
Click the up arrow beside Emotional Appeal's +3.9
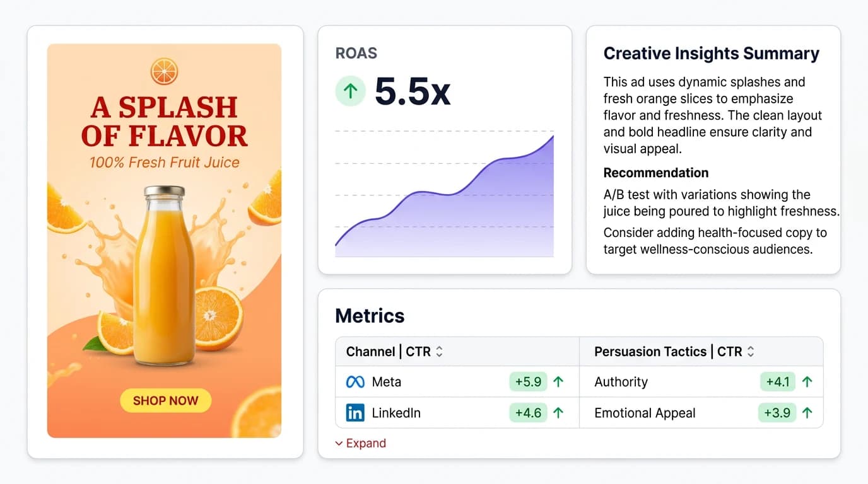807,413
